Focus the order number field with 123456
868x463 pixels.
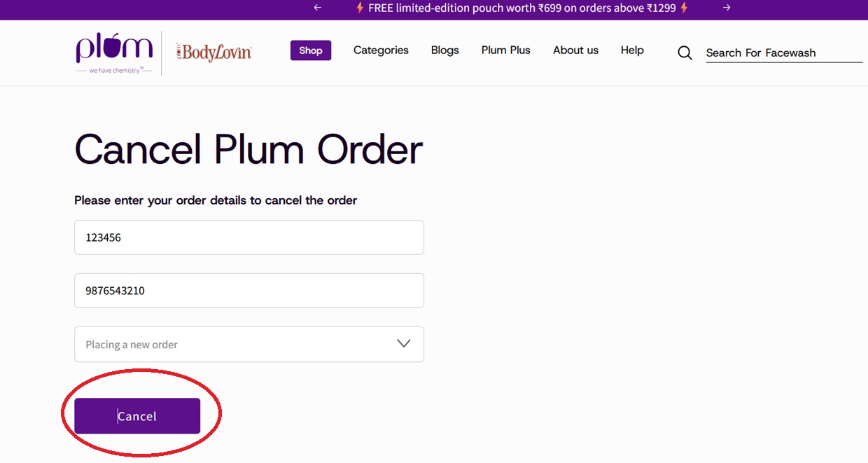(249, 237)
